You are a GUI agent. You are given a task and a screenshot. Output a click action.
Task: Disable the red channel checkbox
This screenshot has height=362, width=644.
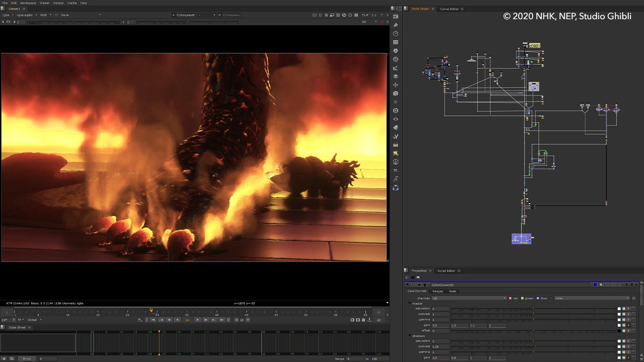tap(510, 298)
